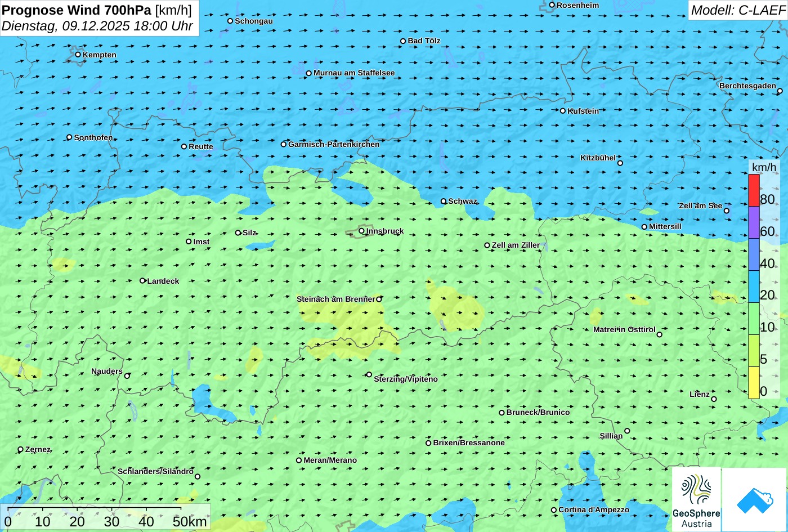Click the Matrei in Osttirol label
This screenshot has height=532, width=788.
tap(624, 329)
